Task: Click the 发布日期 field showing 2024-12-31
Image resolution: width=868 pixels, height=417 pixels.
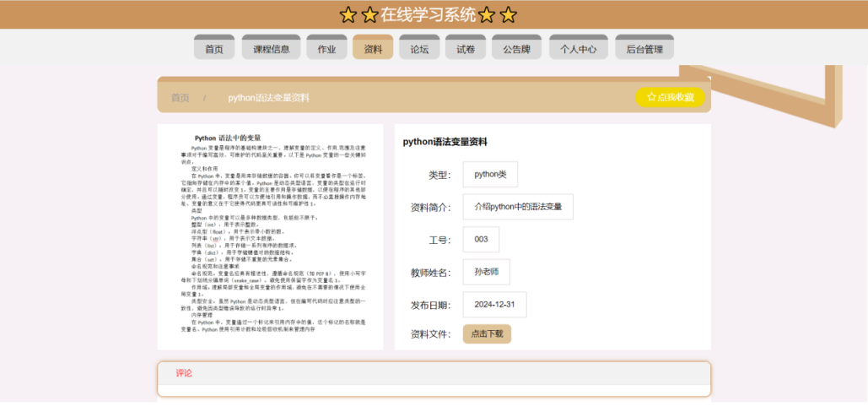Action: pyautogui.click(x=494, y=304)
